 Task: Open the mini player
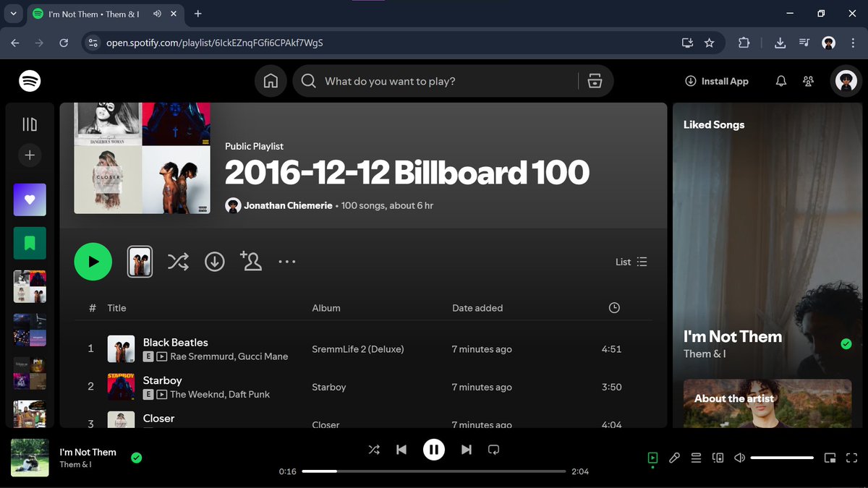click(830, 458)
